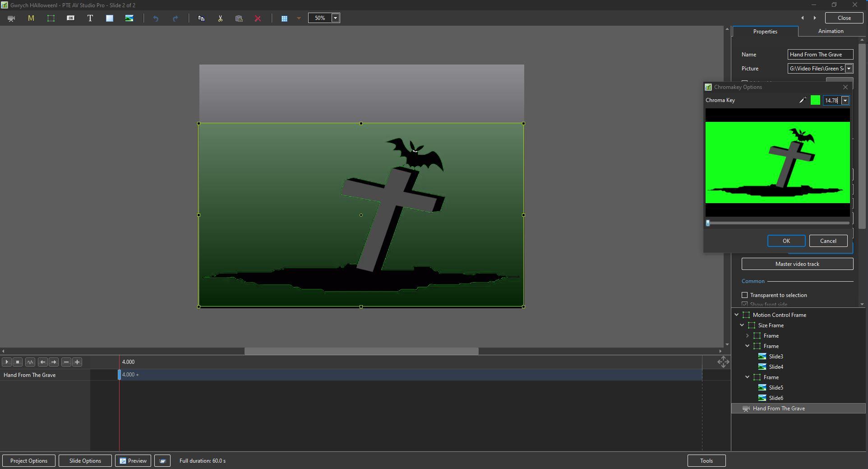Select the Properties tab
Screen dimensions: 868x469
coord(765,32)
